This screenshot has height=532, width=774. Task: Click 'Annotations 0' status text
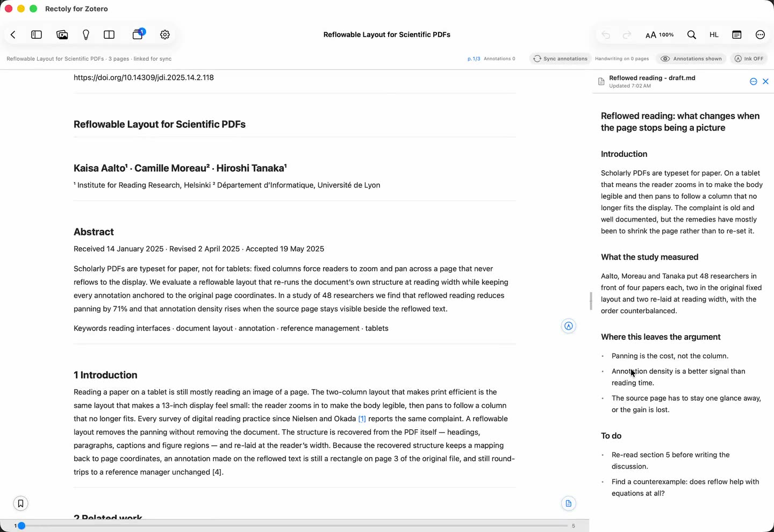point(499,59)
